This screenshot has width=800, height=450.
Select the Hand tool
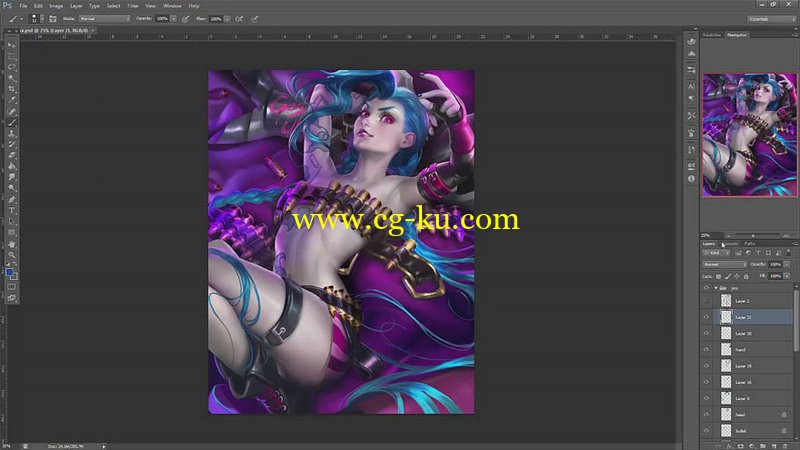[11, 244]
